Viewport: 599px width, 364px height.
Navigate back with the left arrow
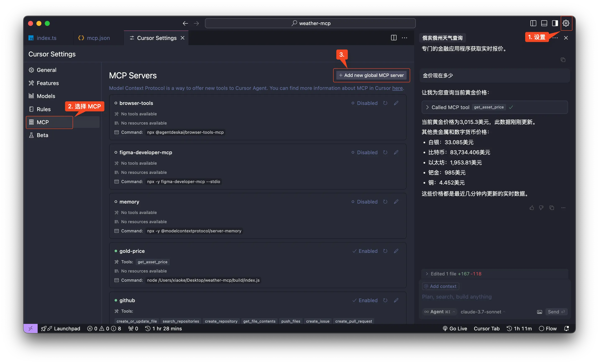tap(185, 23)
